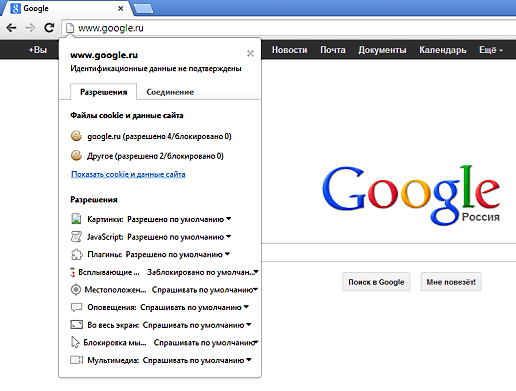Click the Блокировка мыши cursor icon
Screen dimensions: 516x391
(x=75, y=342)
